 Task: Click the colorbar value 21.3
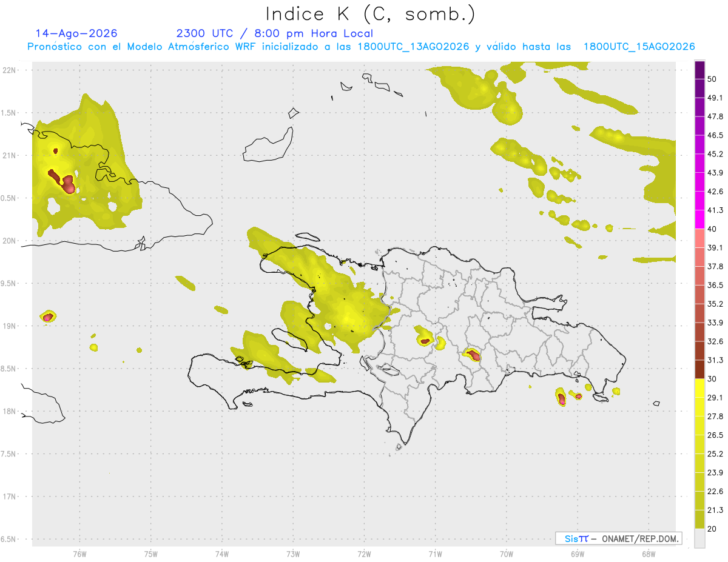(x=715, y=510)
